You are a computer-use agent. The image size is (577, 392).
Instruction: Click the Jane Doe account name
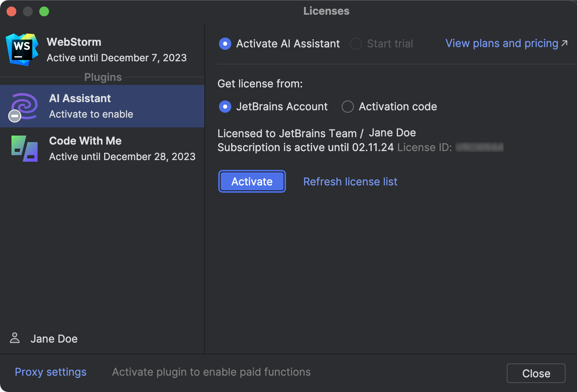(54, 339)
